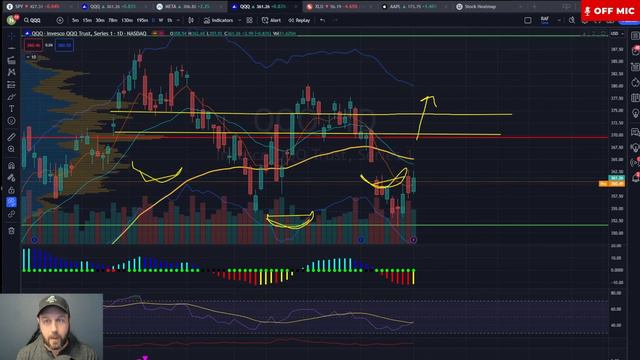Open the prediction and measurement tools

tap(11, 84)
